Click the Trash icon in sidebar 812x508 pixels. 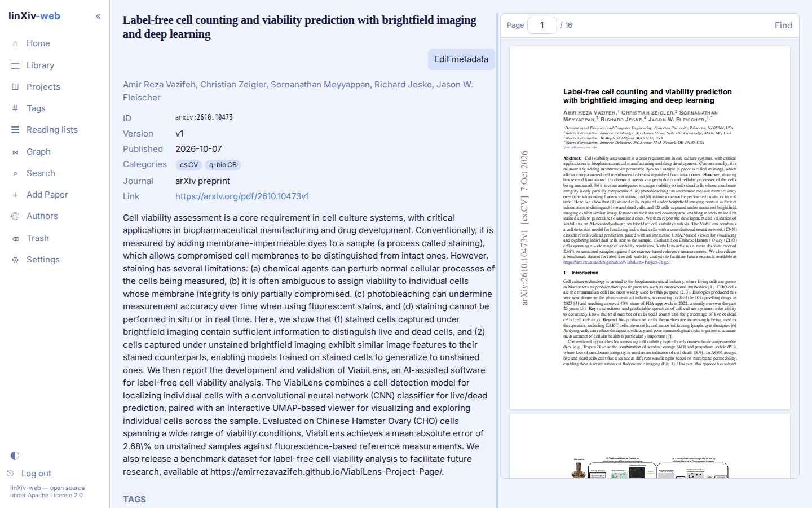(x=15, y=238)
